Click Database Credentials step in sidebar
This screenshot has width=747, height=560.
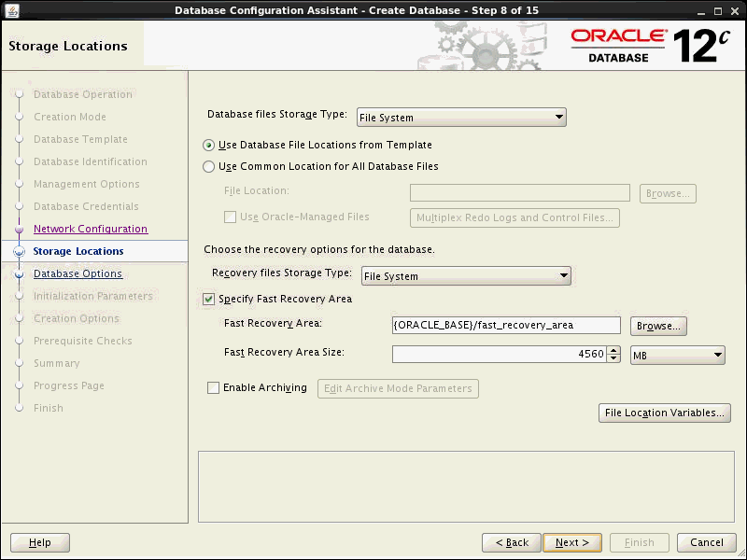pos(86,206)
